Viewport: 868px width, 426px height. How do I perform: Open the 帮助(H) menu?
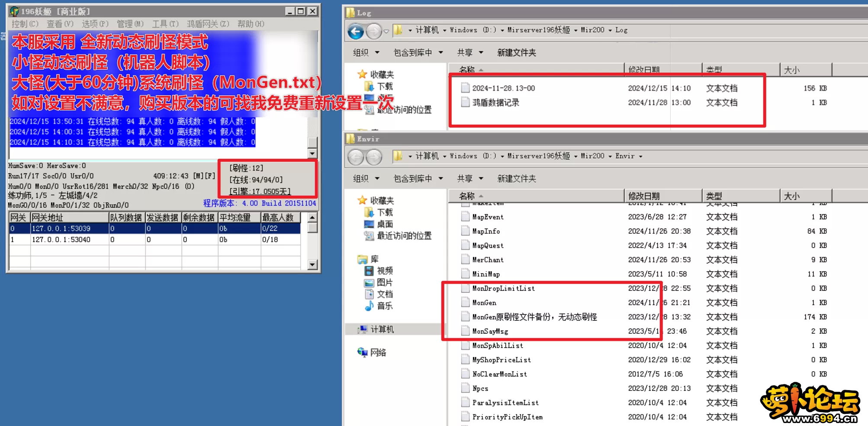point(251,24)
